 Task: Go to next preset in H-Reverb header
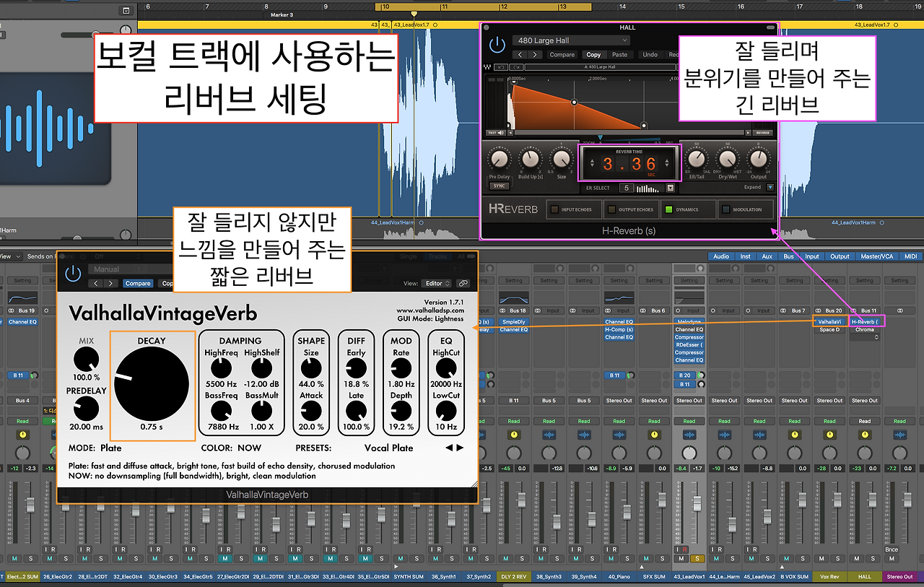click(x=534, y=54)
